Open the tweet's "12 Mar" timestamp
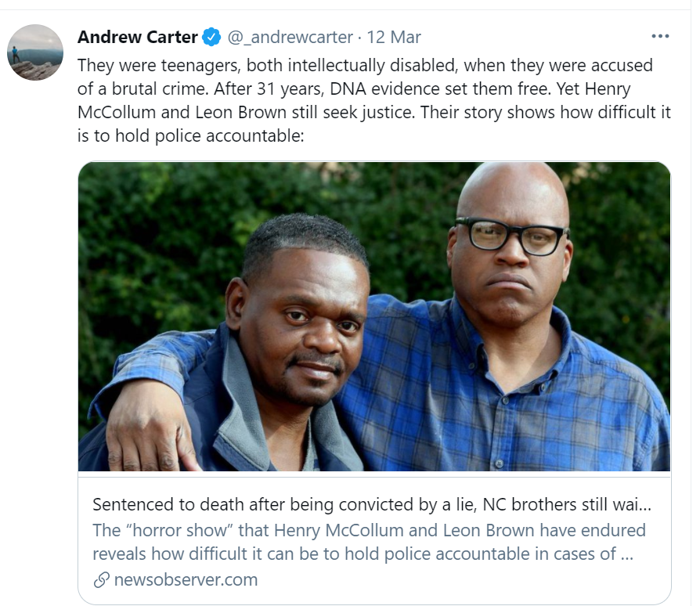This screenshot has height=606, width=700. point(394,37)
